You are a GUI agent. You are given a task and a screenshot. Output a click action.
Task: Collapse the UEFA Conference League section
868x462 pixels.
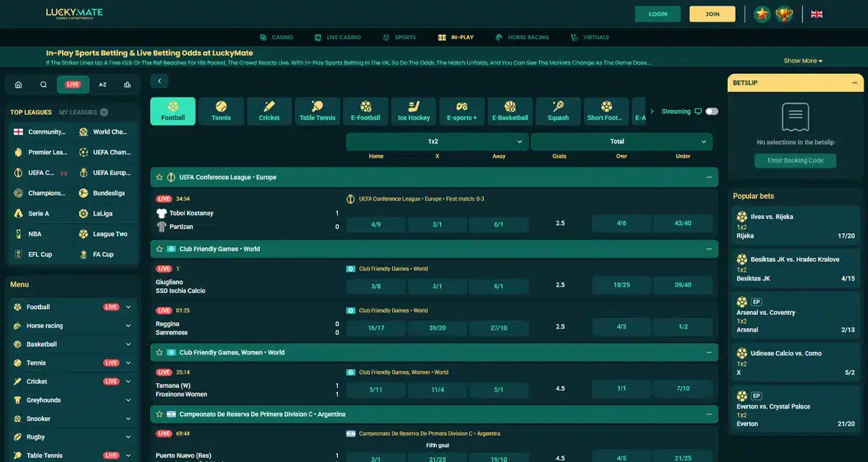pyautogui.click(x=709, y=177)
